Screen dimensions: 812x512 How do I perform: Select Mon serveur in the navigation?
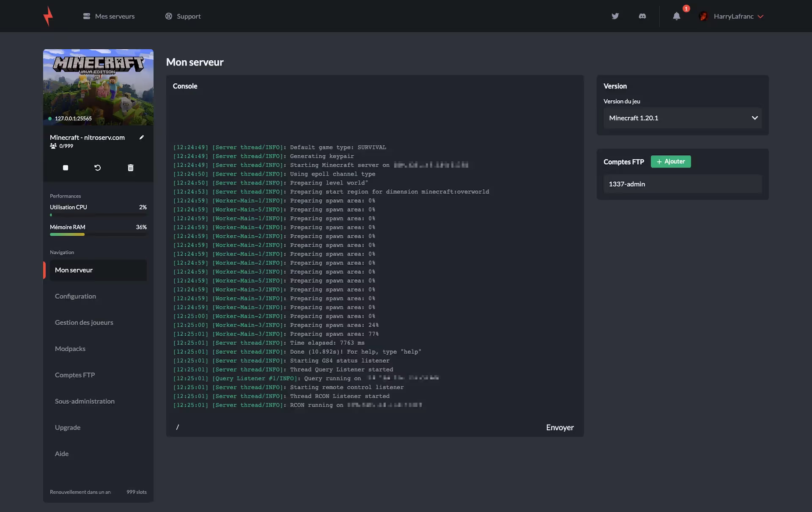(x=98, y=270)
